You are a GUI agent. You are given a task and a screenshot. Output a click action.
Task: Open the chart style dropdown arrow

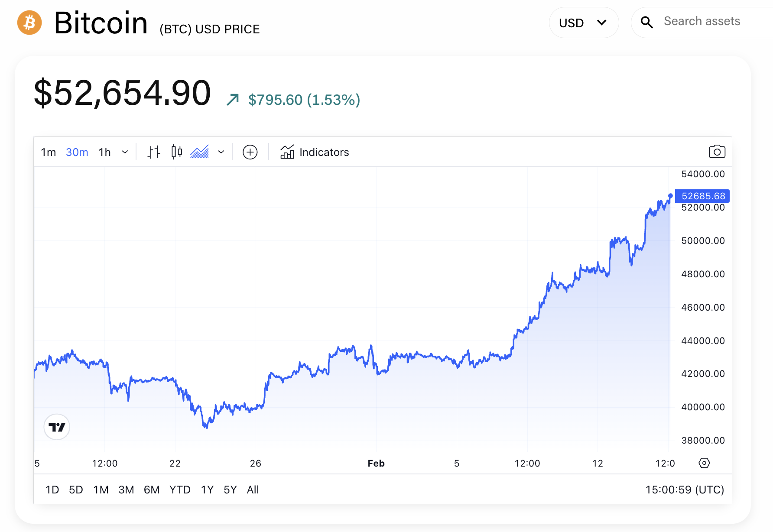pos(221,152)
